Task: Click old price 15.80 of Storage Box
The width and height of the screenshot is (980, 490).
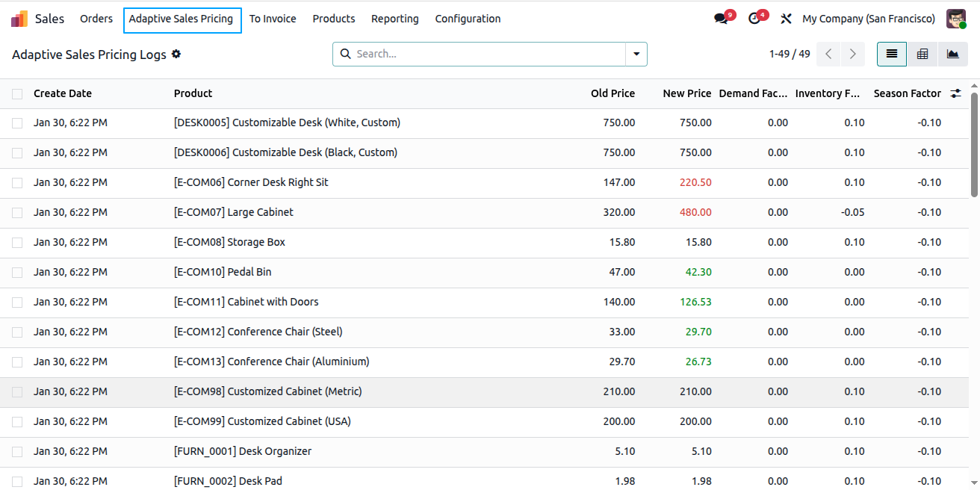Action: click(x=622, y=243)
